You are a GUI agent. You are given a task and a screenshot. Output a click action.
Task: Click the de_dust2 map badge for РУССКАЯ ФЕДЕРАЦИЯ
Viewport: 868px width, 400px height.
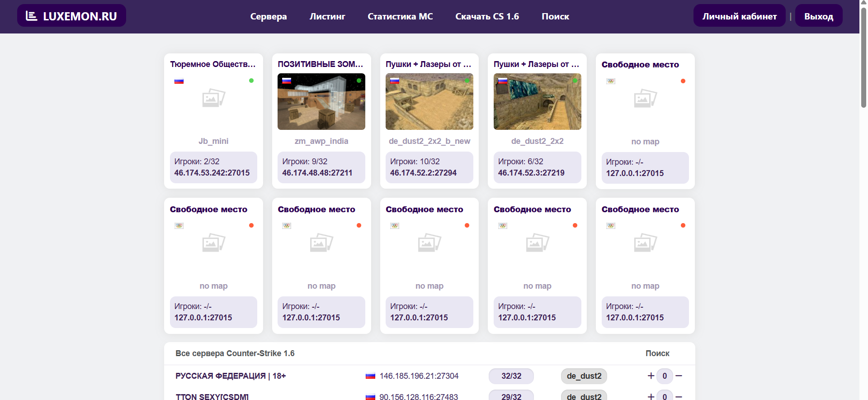coord(584,376)
